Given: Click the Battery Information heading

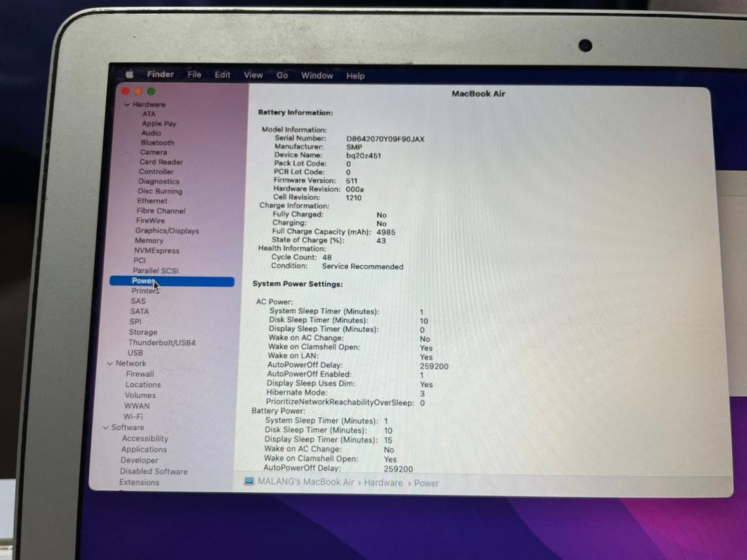Looking at the screenshot, I should tap(295, 113).
